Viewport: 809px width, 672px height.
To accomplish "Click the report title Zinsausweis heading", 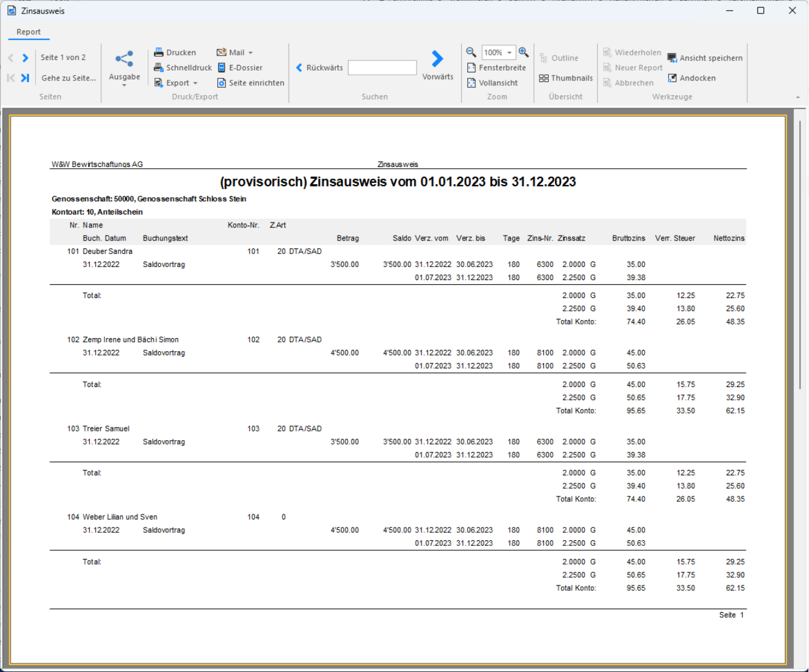I will pos(398,182).
